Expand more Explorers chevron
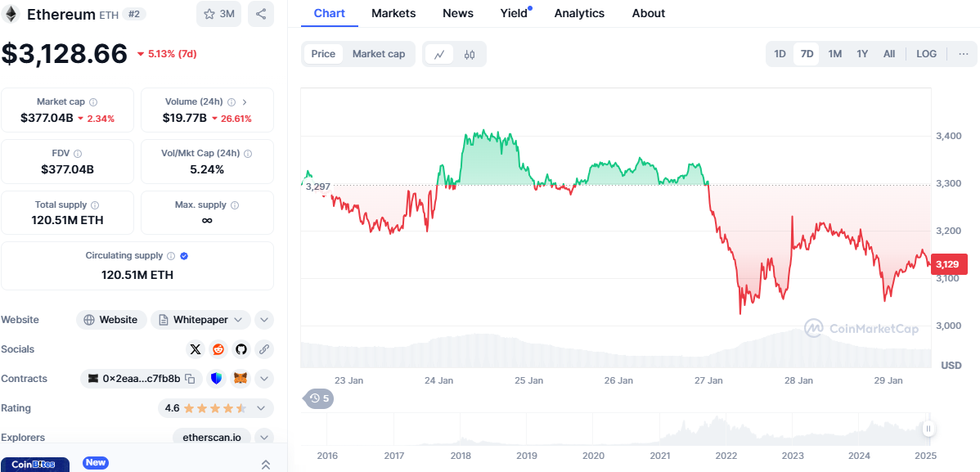Screen dimensions: 980x472 [264, 438]
